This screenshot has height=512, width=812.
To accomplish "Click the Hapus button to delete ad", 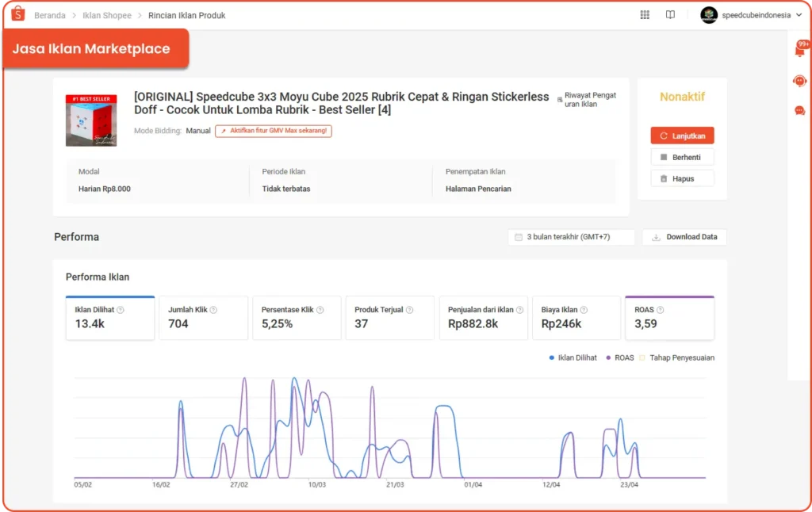I will [x=683, y=178].
